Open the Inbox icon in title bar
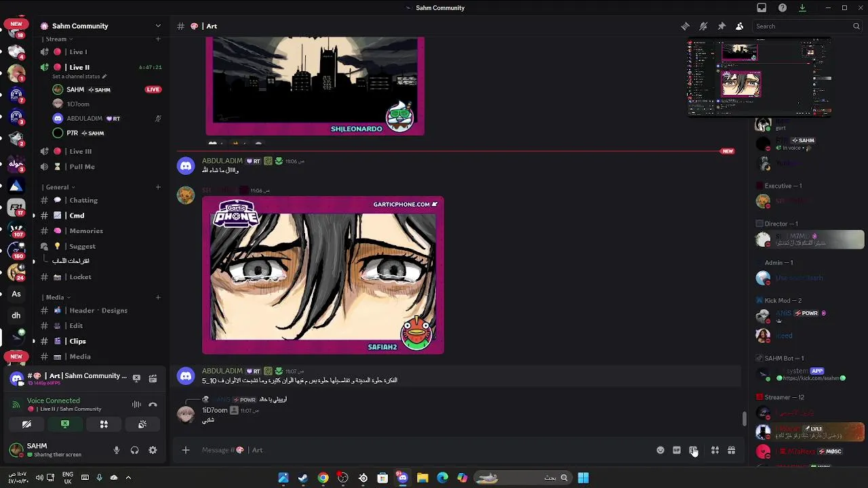This screenshot has height=488, width=868. 762,8
